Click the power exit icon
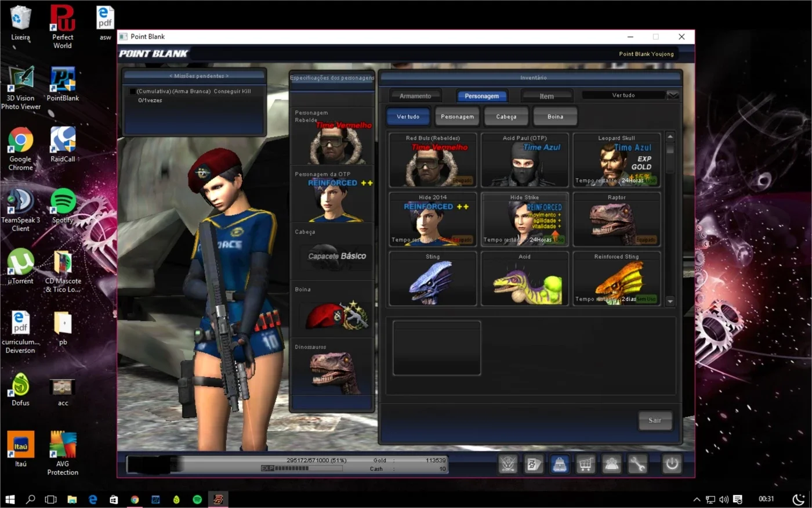This screenshot has height=508, width=812. (672, 464)
